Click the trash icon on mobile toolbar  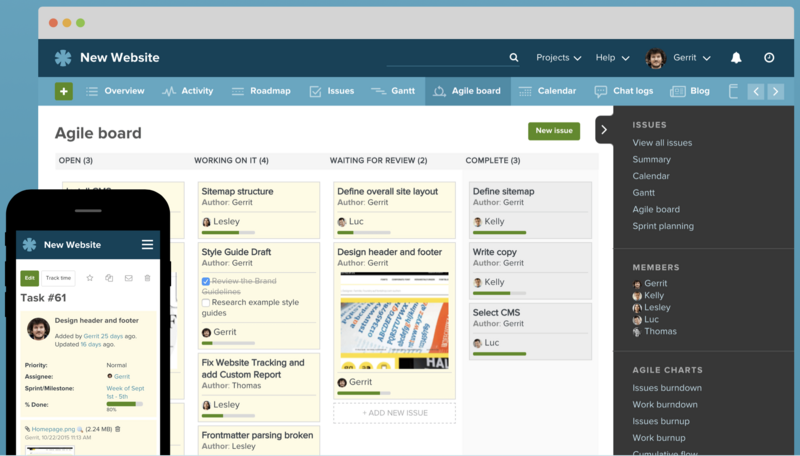pos(147,278)
